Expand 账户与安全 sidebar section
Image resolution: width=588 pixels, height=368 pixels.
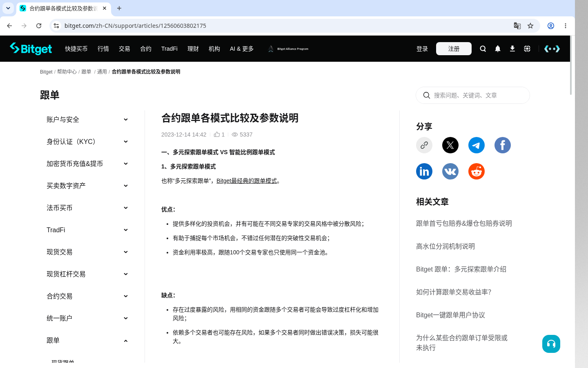[87, 119]
